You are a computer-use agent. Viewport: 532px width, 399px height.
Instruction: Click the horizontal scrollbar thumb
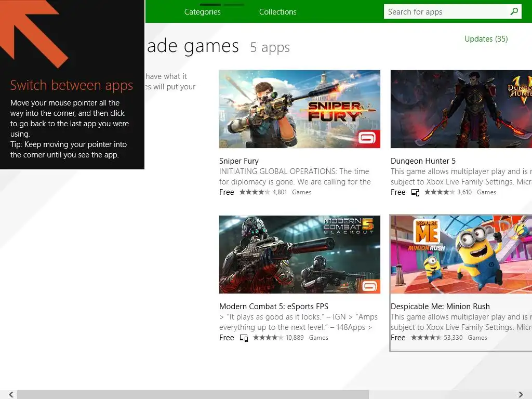(x=193, y=395)
